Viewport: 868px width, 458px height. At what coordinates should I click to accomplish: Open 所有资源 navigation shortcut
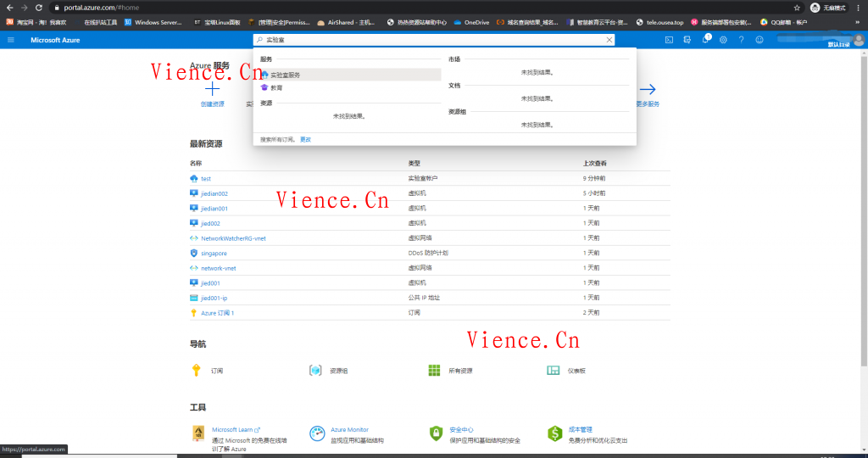pyautogui.click(x=459, y=371)
